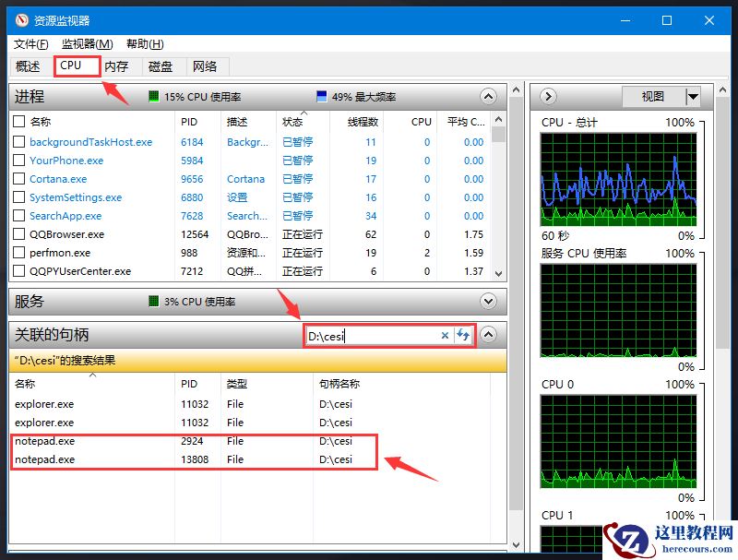Check the backgroundTaskHost.exe process checkbox
The height and width of the screenshot is (560, 738).
coord(20,141)
